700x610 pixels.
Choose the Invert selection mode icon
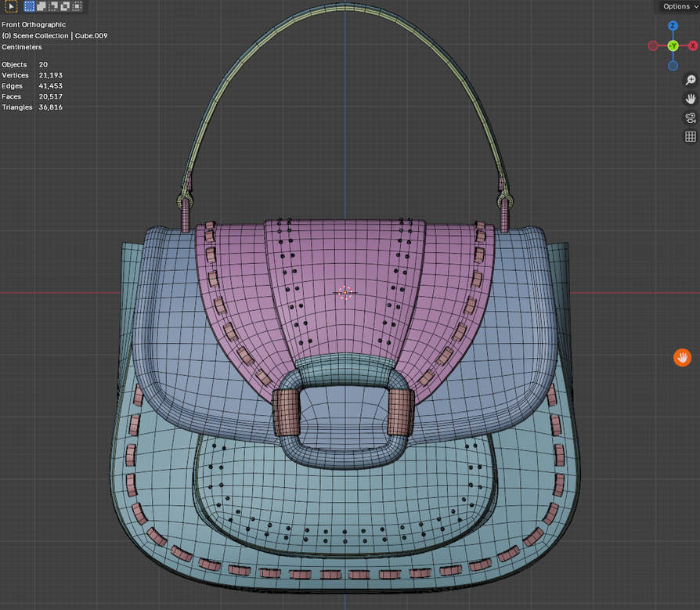(65, 6)
